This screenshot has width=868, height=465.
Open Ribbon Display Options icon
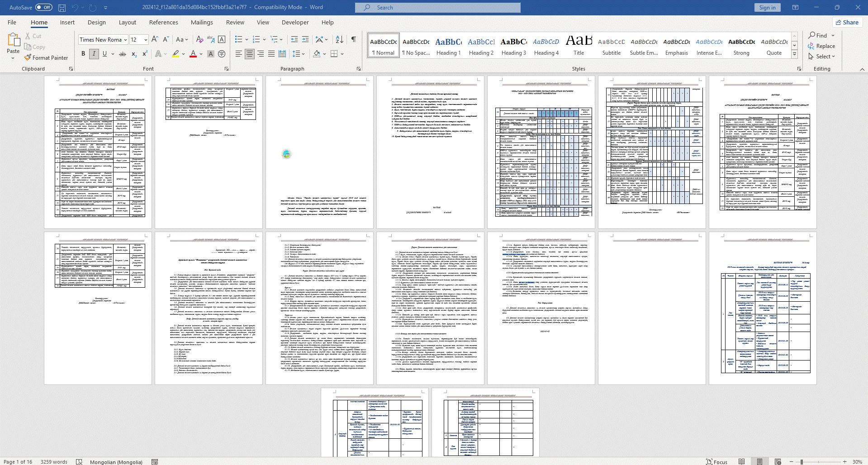click(x=795, y=8)
